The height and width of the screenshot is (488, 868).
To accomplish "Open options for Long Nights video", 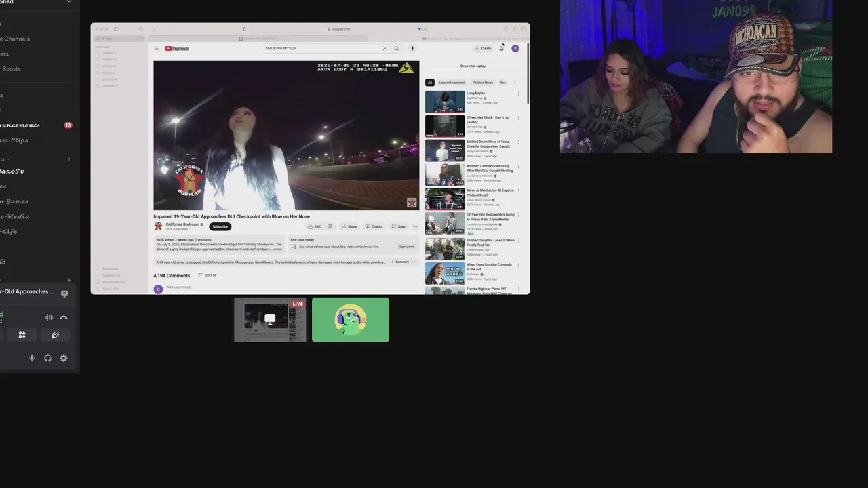I will pyautogui.click(x=519, y=94).
